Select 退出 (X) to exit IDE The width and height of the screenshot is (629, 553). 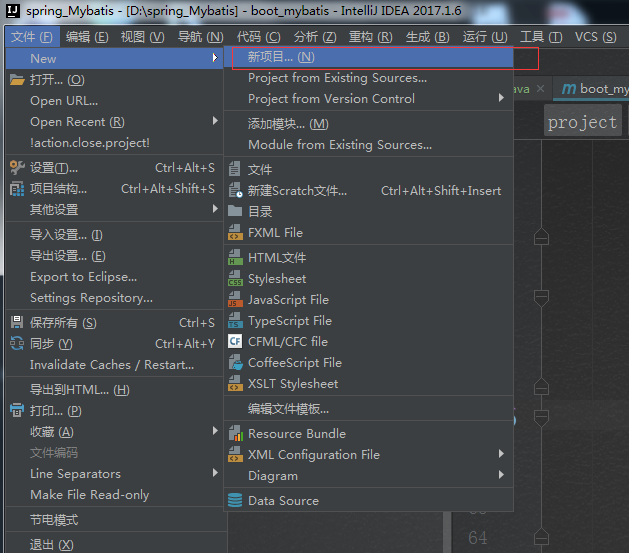114,545
